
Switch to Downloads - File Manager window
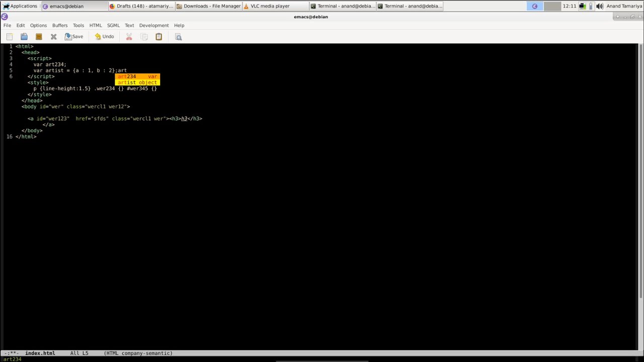[x=208, y=6]
